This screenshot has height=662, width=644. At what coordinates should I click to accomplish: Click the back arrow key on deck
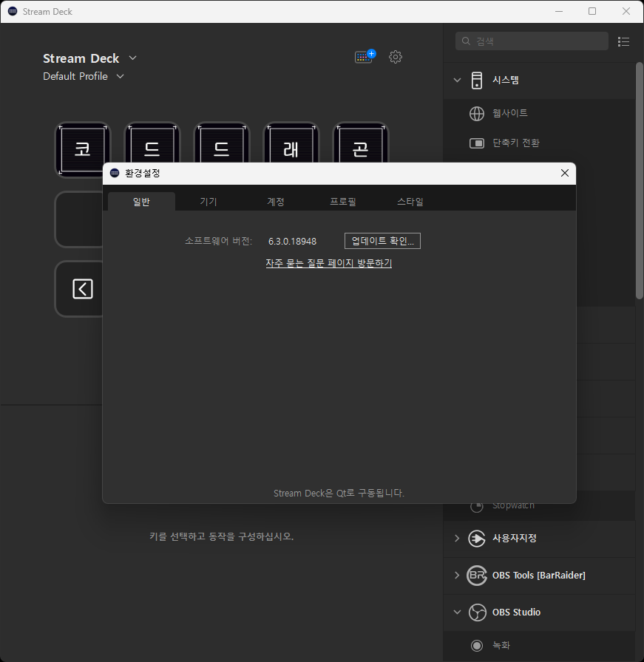[x=82, y=289]
